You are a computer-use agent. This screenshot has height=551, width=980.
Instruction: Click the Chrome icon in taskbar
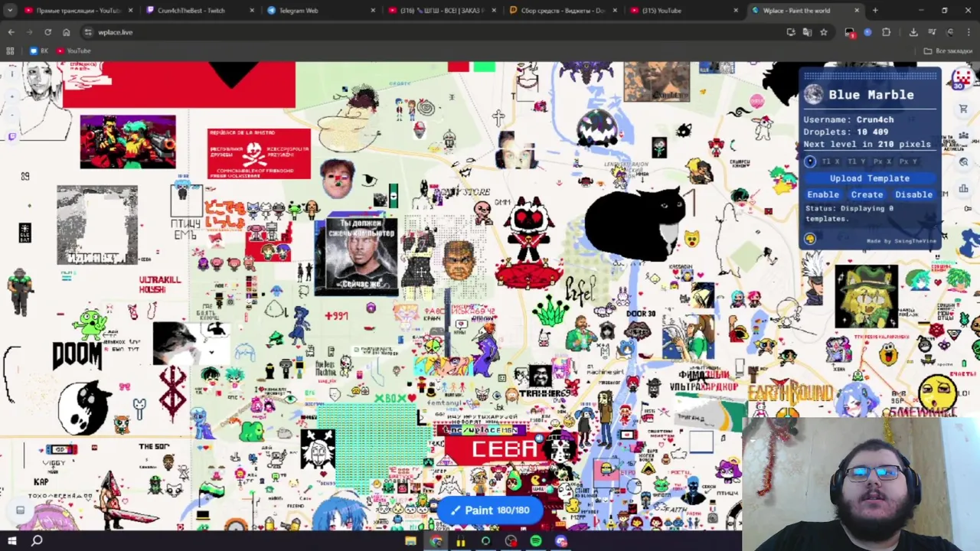436,542
